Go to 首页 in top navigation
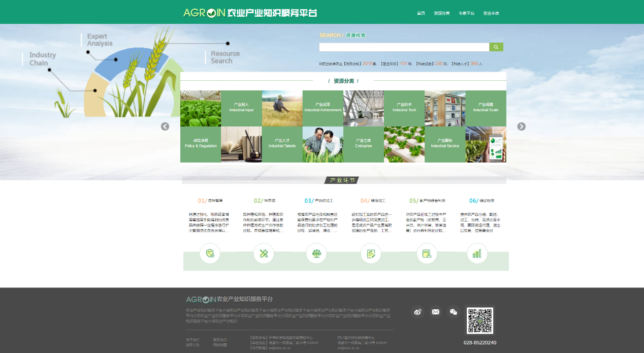 click(x=421, y=13)
